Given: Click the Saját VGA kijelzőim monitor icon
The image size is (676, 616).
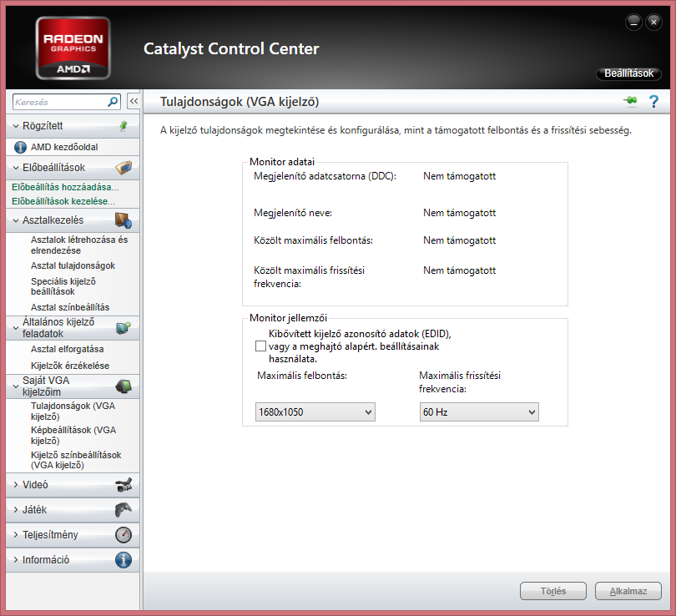Looking at the screenshot, I should (124, 386).
